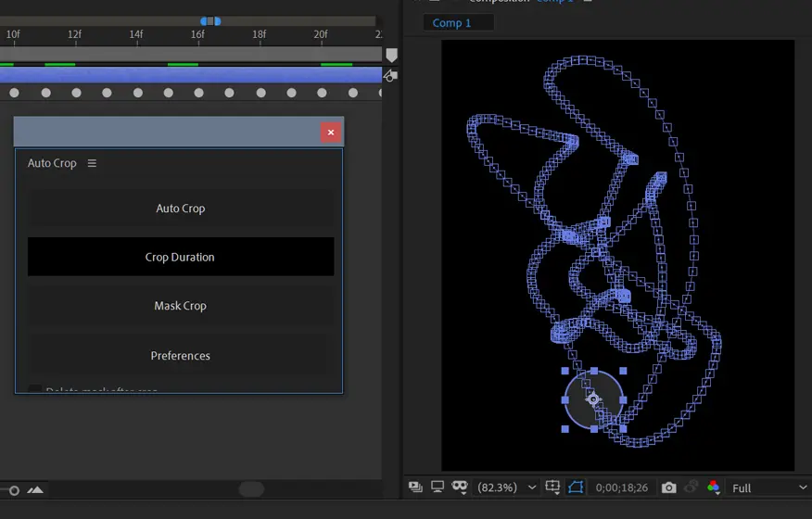Screen dimensions: 812x519
Task: Click the 16f mark on time ruler
Action: point(197,34)
